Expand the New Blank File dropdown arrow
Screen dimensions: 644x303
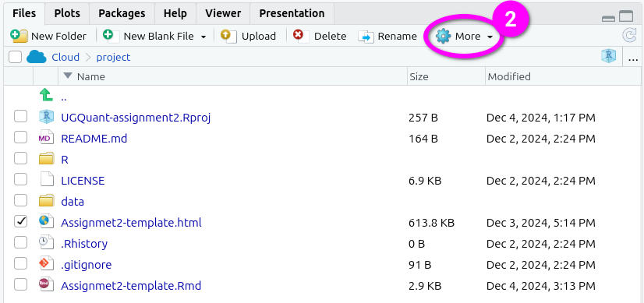tap(203, 37)
